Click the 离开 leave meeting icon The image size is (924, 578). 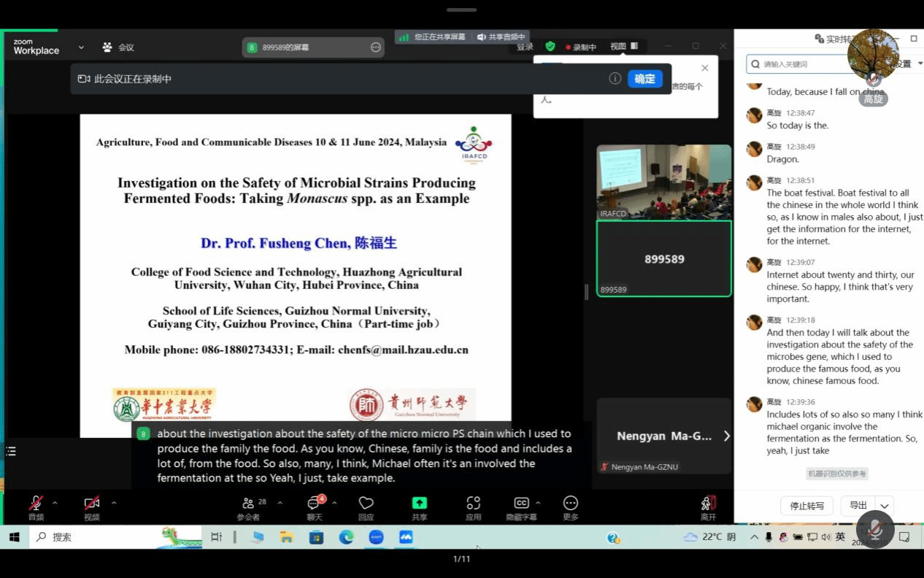click(708, 504)
